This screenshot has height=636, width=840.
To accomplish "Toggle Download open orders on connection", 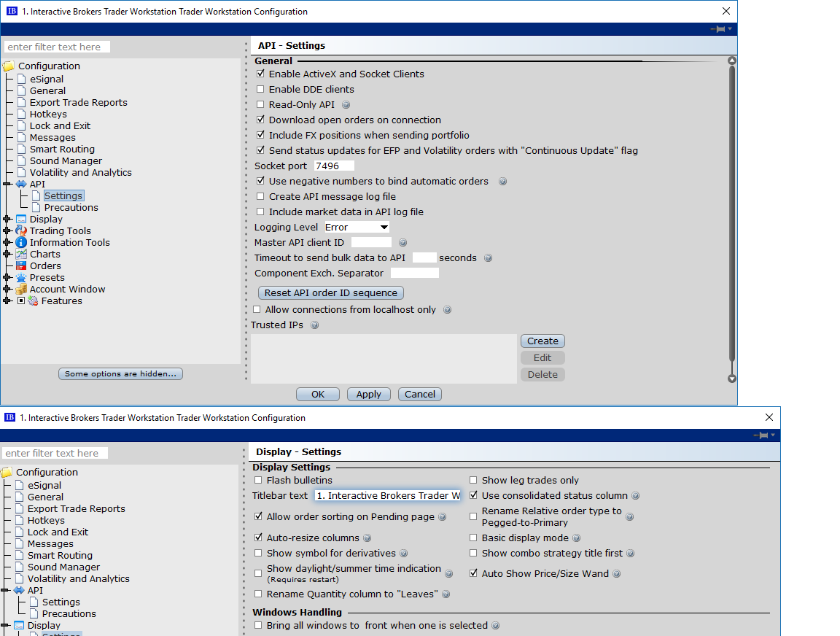I will point(260,120).
